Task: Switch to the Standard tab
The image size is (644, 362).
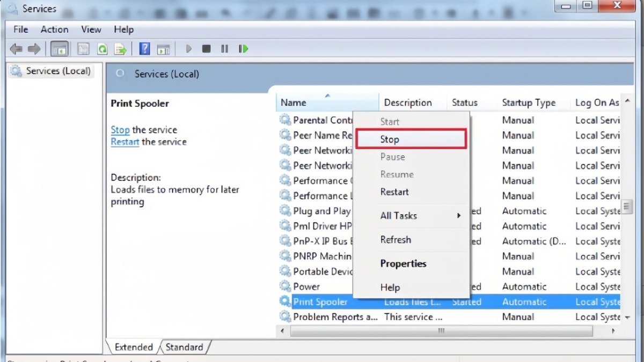Action: click(184, 348)
